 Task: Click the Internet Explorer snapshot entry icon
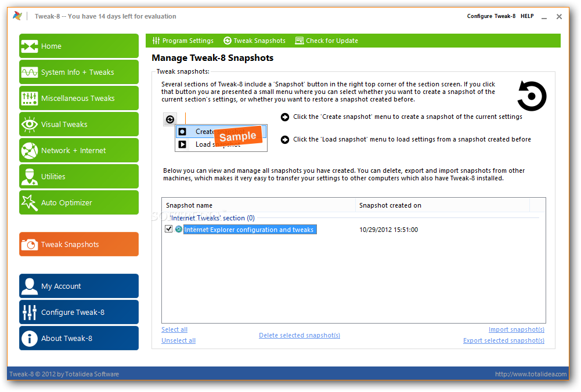coord(179,230)
